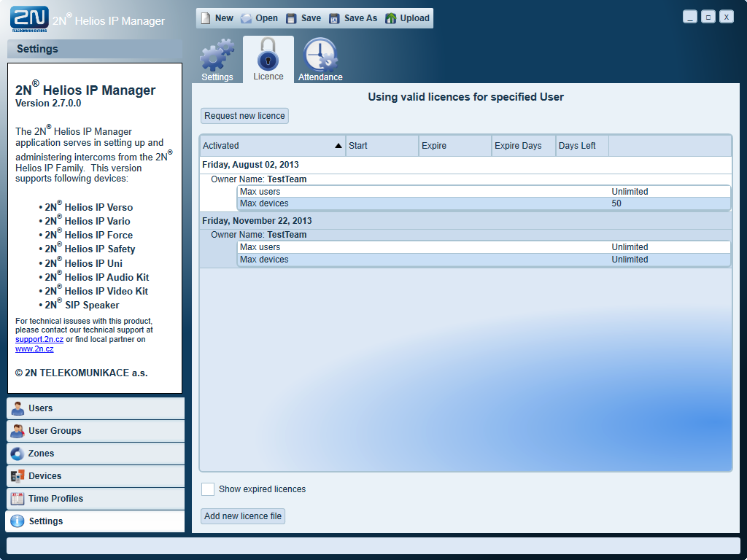Click the Time Profiles calendar icon
The width and height of the screenshot is (747, 560).
pos(18,499)
